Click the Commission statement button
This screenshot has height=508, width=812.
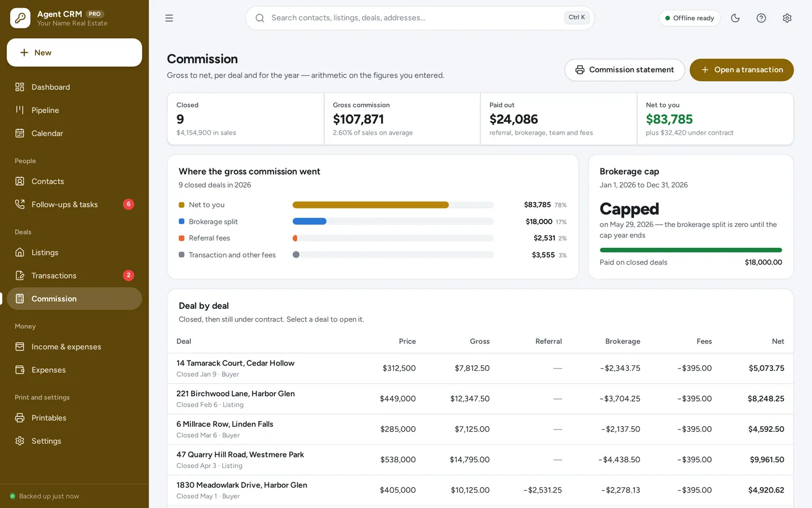625,70
